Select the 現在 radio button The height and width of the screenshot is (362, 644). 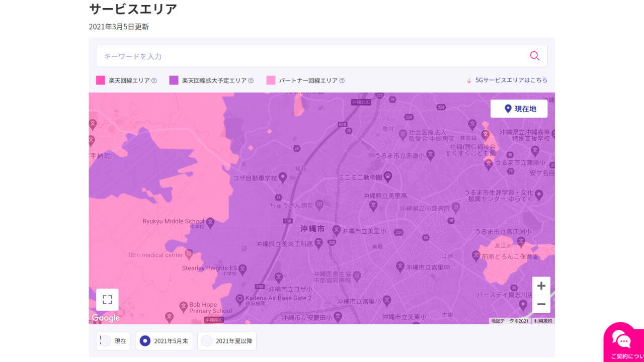105,340
